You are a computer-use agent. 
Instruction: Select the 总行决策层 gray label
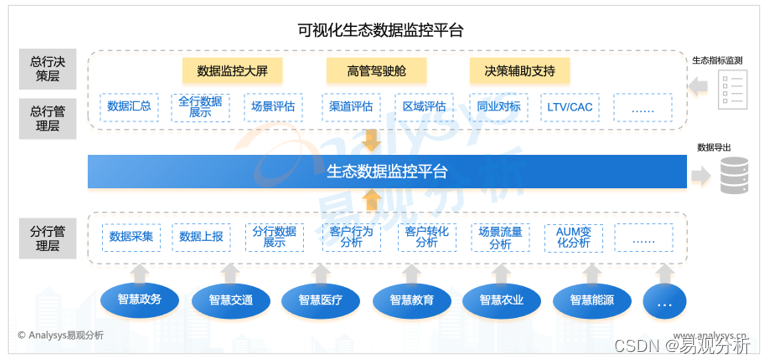[x=47, y=69]
